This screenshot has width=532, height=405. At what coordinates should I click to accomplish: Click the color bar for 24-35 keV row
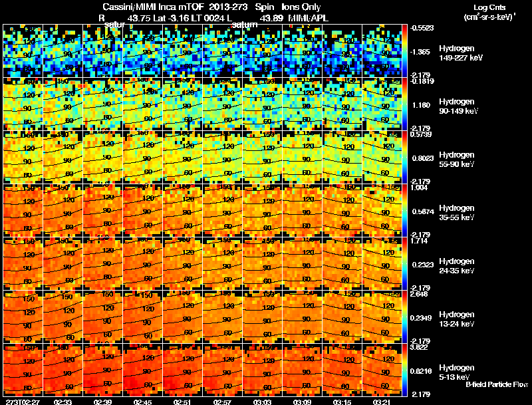click(404, 263)
